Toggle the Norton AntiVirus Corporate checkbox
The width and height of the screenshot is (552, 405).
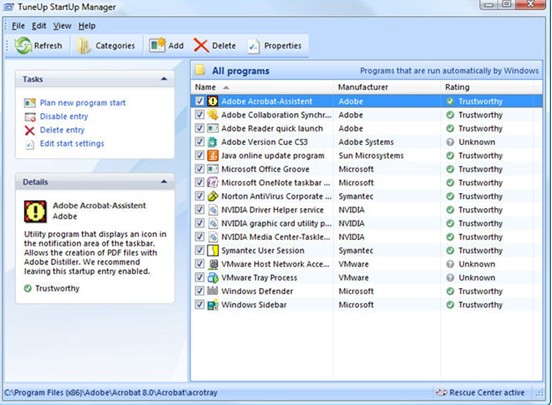pos(200,196)
